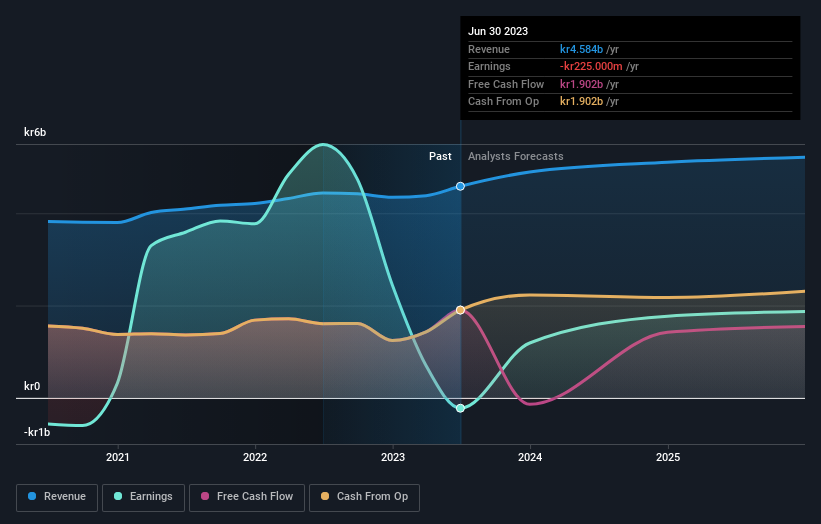Toggle the Cash From Op legend button
The width and height of the screenshot is (821, 524).
(364, 497)
